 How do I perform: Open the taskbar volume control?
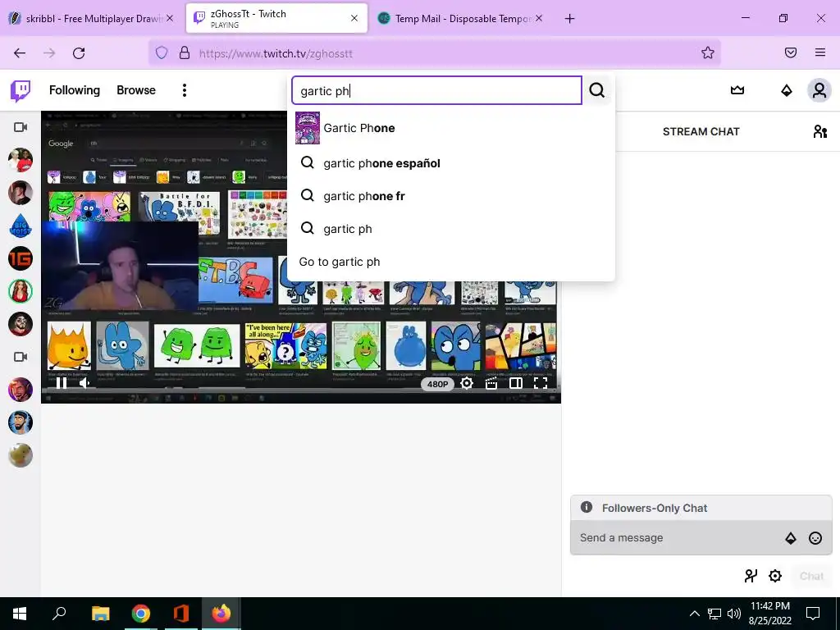click(x=734, y=614)
